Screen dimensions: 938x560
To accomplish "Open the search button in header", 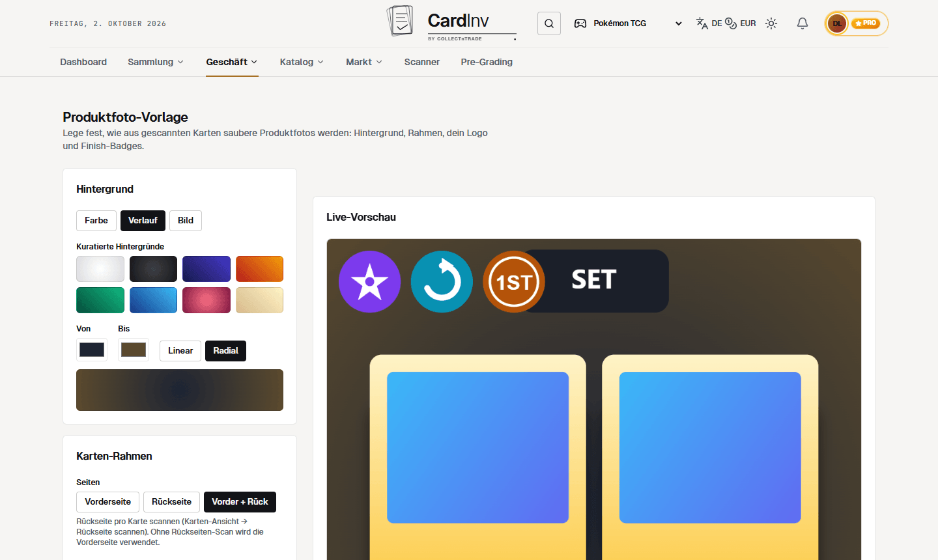I will tap(549, 23).
